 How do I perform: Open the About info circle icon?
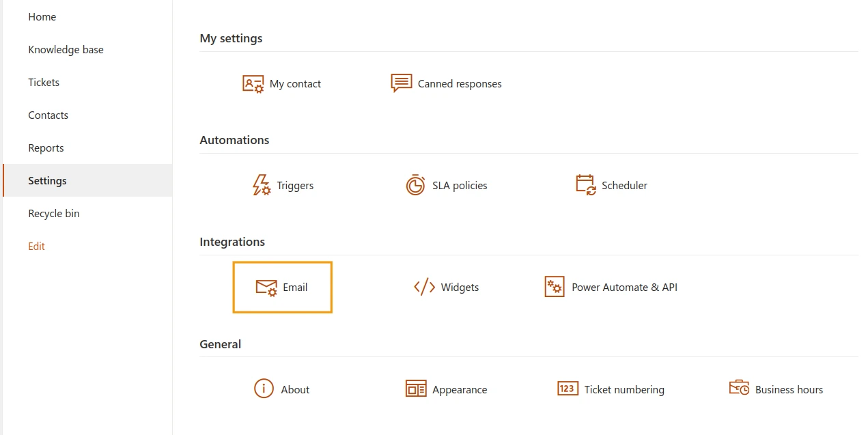(x=264, y=389)
